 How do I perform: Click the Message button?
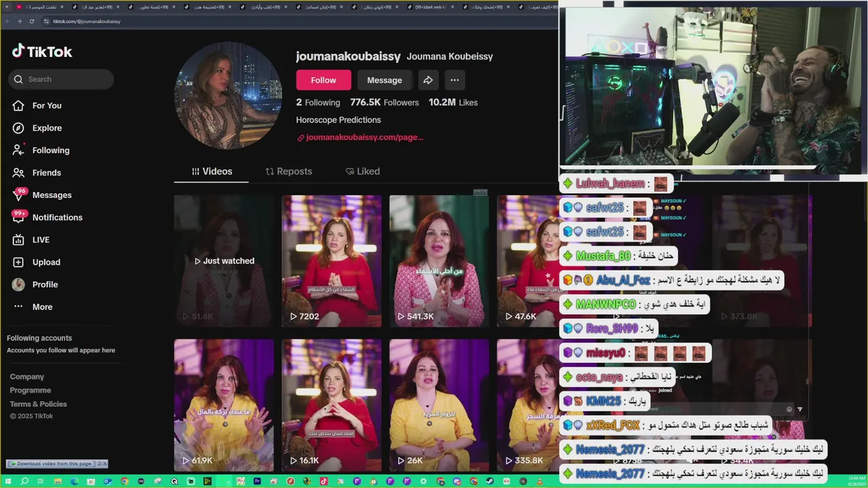(x=384, y=80)
